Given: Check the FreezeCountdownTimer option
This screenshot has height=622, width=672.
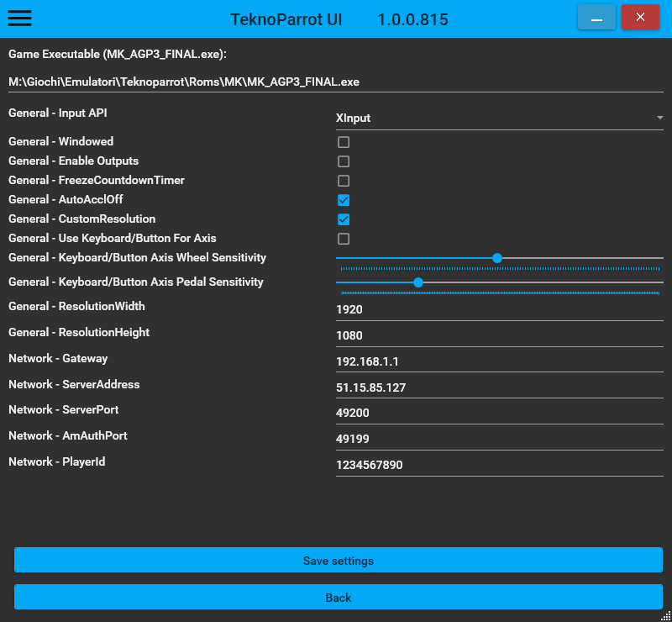Looking at the screenshot, I should coord(344,181).
